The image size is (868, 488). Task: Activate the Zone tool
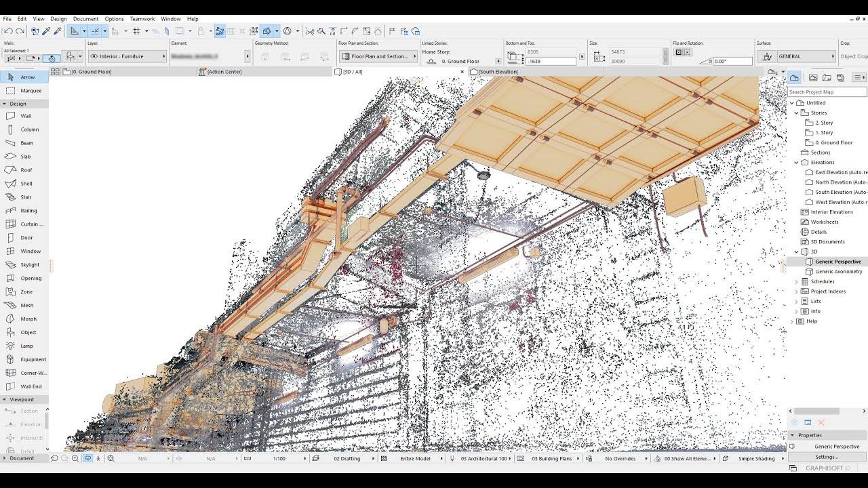click(x=24, y=292)
